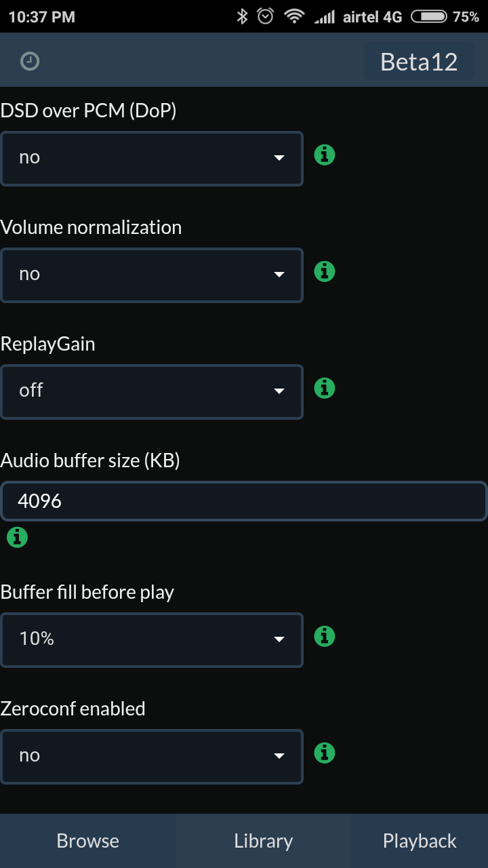The height and width of the screenshot is (868, 488).
Task: Open ReplayGain dropdown showing off
Action: [152, 392]
